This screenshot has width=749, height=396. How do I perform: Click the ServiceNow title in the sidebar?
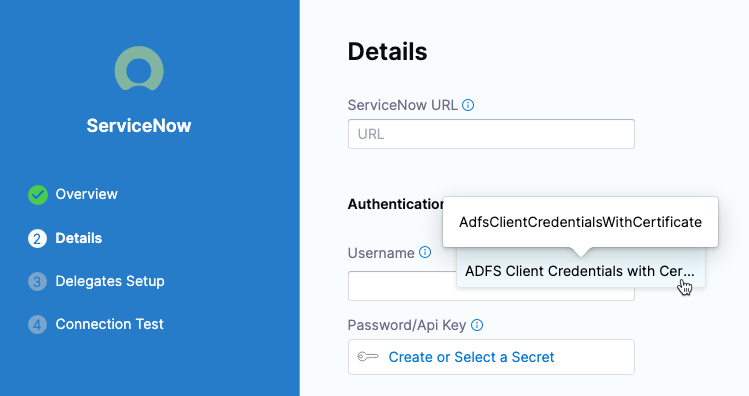(x=139, y=126)
